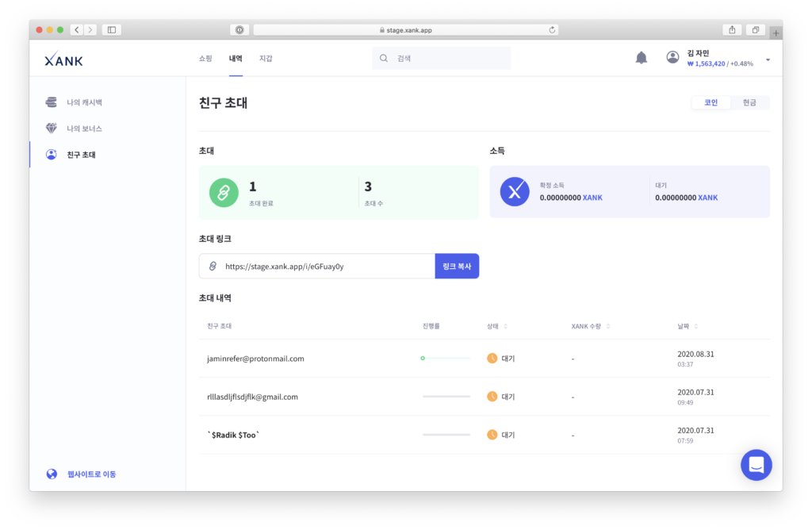812x530 pixels.
Task: Click the 진행률 column header
Action: [x=431, y=326]
